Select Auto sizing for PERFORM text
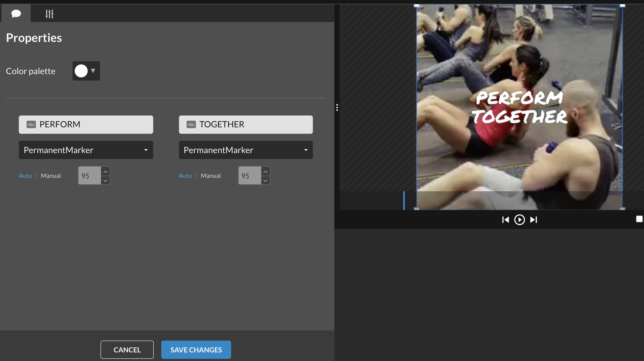Image resolution: width=644 pixels, height=361 pixels. click(25, 176)
